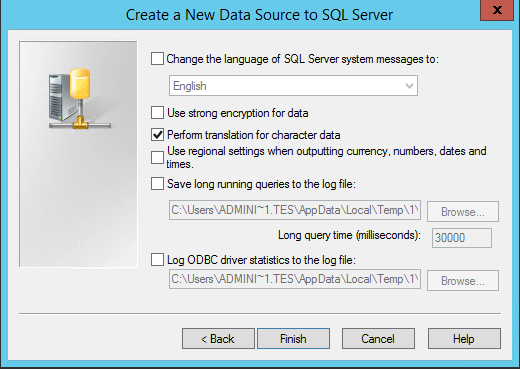The width and height of the screenshot is (520, 369).
Task: Check Use strong encryption for data
Action: point(157,113)
